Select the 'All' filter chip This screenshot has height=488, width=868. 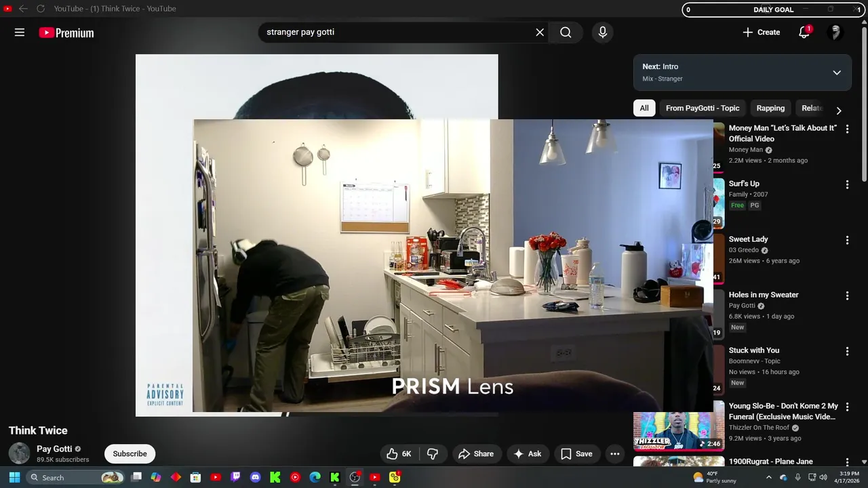tap(644, 108)
